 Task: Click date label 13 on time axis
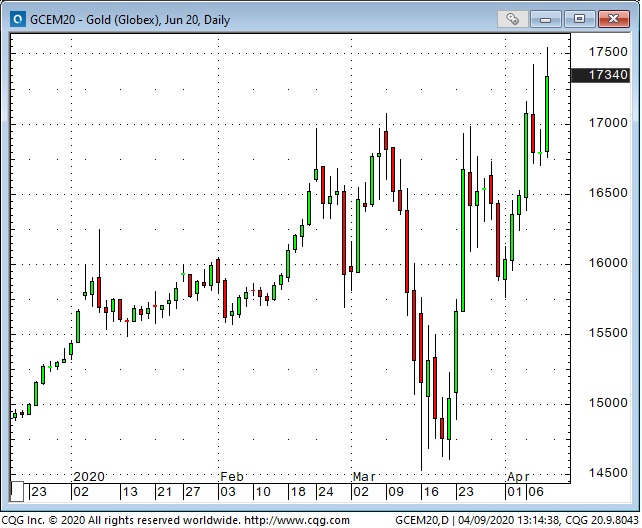pyautogui.click(x=130, y=492)
